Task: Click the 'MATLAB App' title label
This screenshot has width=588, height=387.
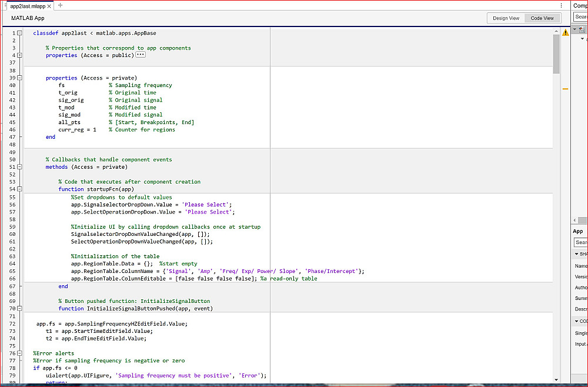Action: pyautogui.click(x=28, y=18)
